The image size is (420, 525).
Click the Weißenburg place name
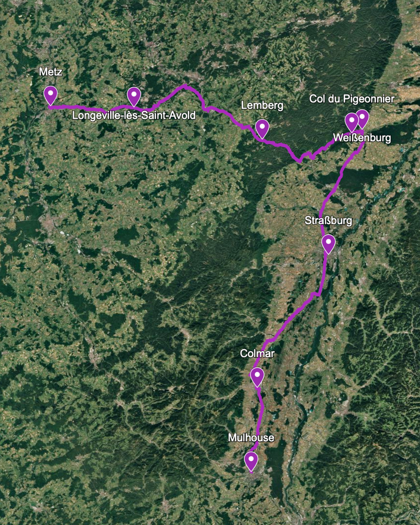(x=362, y=138)
